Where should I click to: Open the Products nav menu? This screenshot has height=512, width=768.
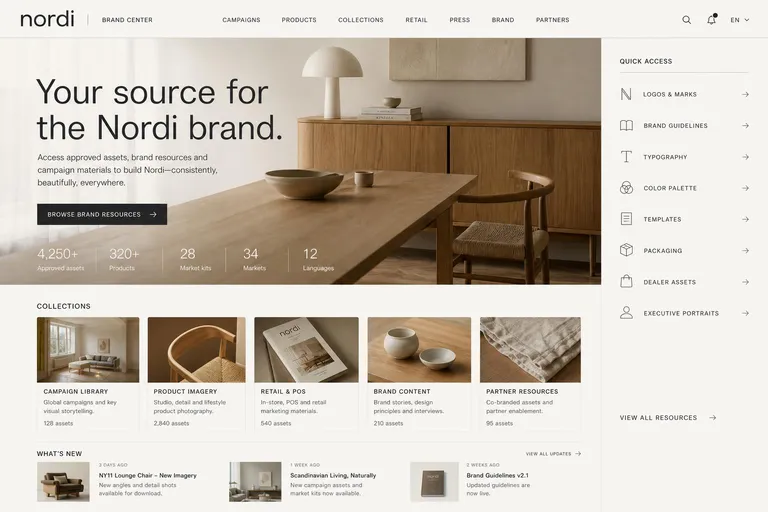(299, 20)
